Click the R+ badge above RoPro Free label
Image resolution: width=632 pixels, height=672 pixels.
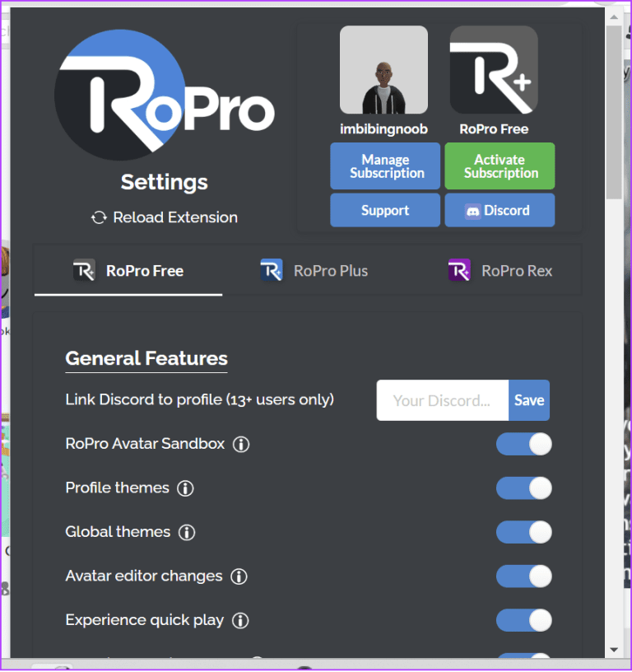[x=493, y=69]
